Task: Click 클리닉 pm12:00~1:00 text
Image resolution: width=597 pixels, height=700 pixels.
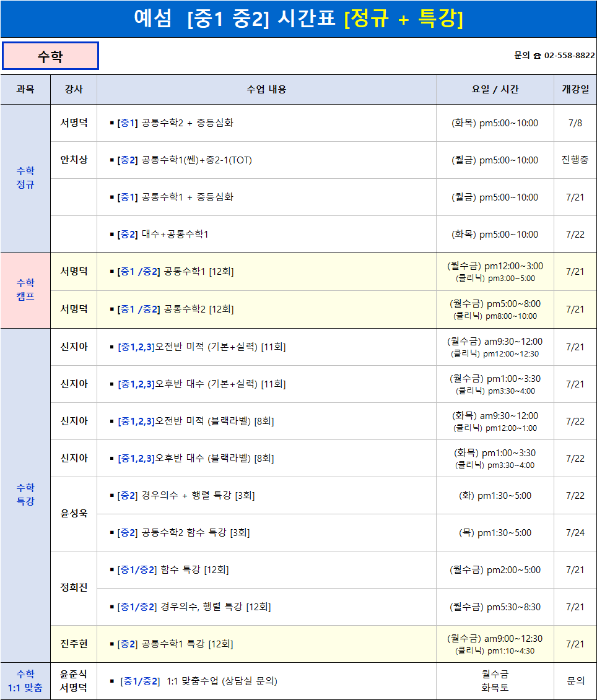Action: point(495,428)
